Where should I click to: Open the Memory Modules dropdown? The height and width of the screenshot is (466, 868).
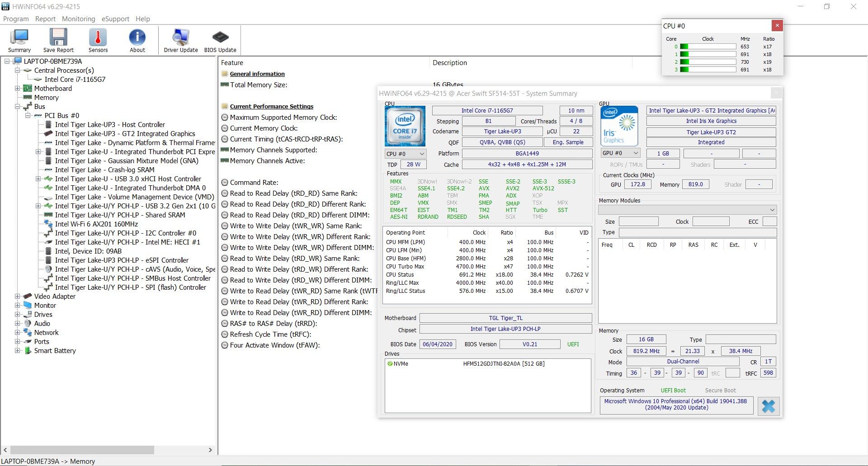point(687,210)
